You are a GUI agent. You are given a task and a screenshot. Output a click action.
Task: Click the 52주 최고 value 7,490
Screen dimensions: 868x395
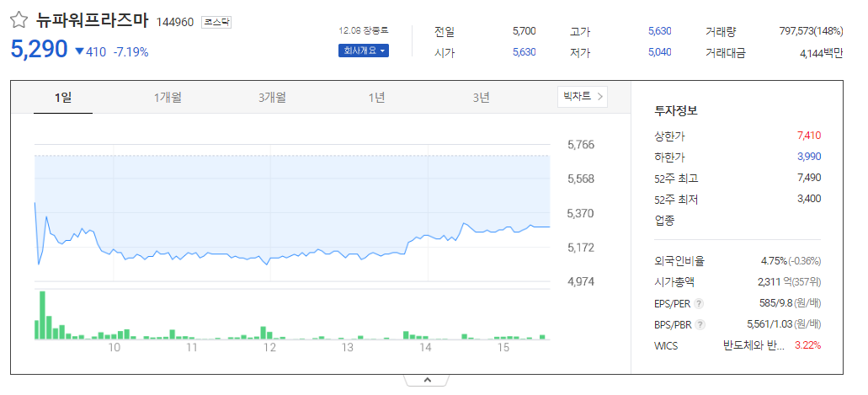coord(809,178)
